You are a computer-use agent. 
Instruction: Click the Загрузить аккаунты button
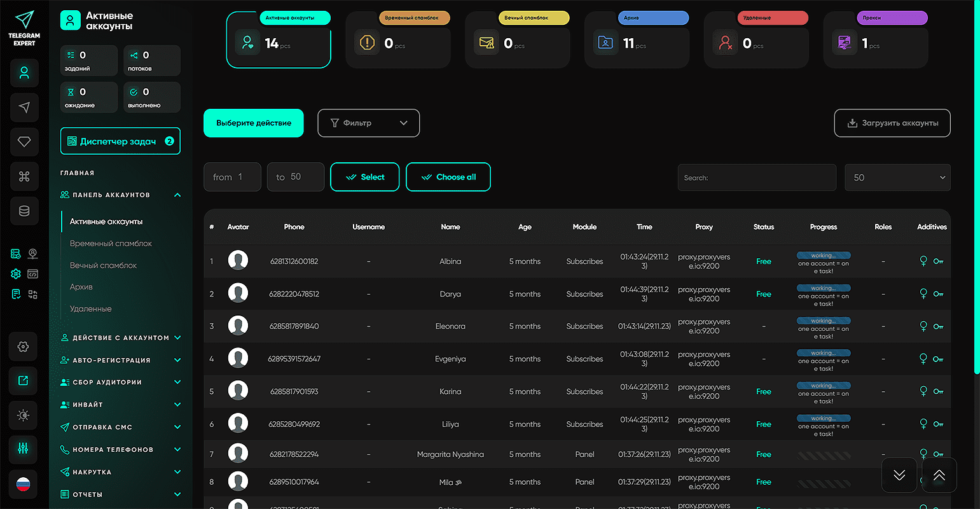(892, 123)
